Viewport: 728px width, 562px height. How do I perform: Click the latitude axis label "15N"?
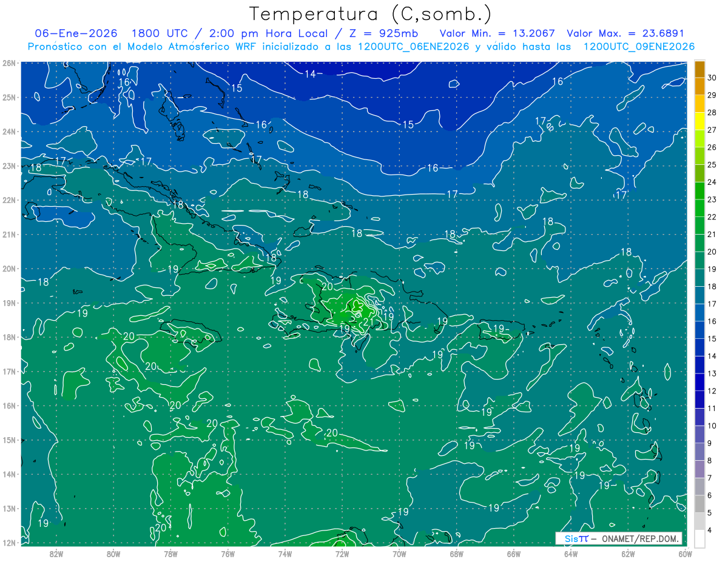point(9,440)
